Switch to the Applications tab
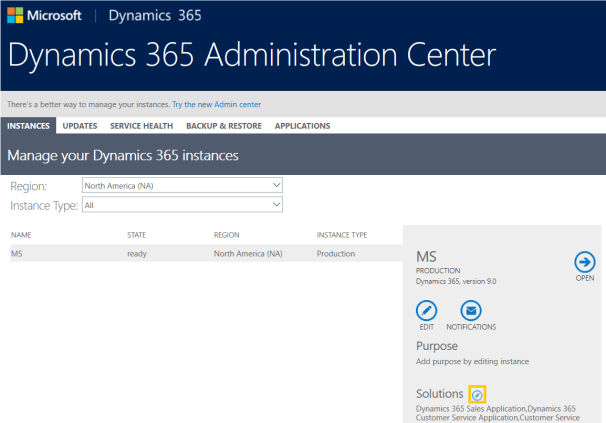 (x=302, y=126)
